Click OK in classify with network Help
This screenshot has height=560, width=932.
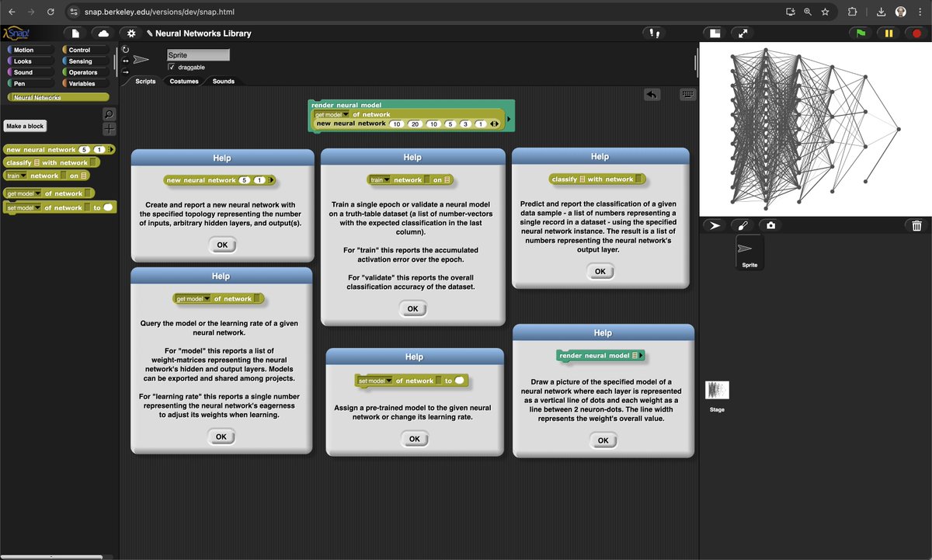pyautogui.click(x=600, y=271)
